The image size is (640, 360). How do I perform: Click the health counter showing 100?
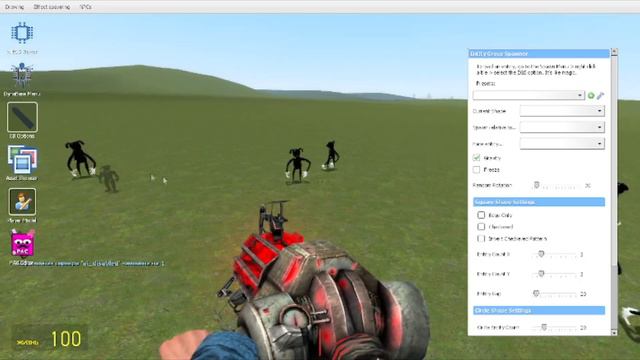[66, 339]
